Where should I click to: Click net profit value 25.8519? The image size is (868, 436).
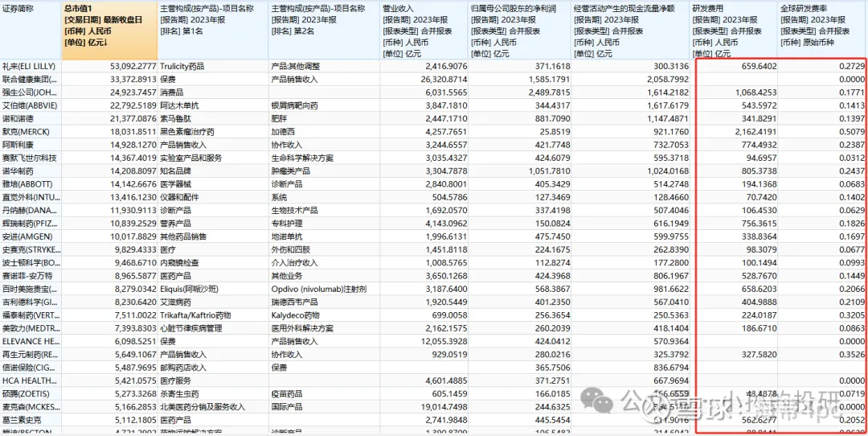[x=554, y=132]
